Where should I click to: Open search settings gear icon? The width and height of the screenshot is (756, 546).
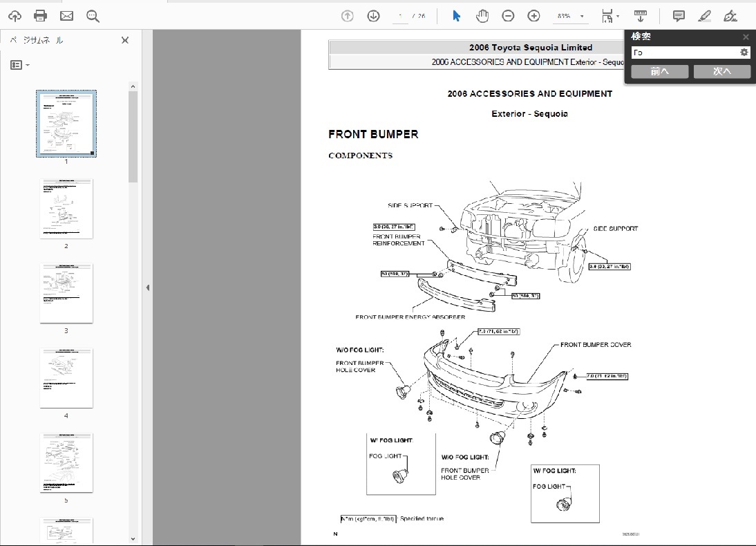pos(744,52)
